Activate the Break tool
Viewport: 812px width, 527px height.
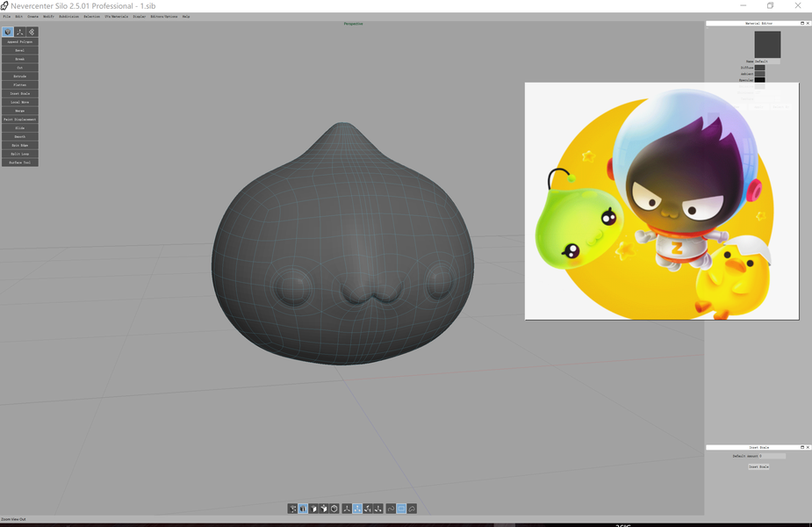19,59
